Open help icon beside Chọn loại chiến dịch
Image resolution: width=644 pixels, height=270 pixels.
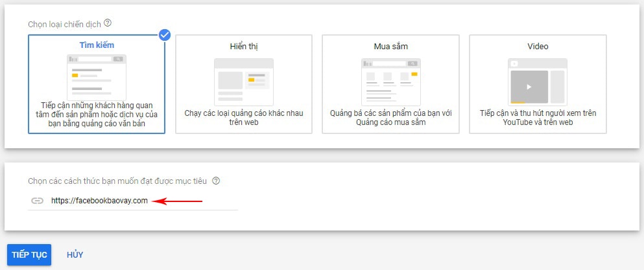[108, 23]
